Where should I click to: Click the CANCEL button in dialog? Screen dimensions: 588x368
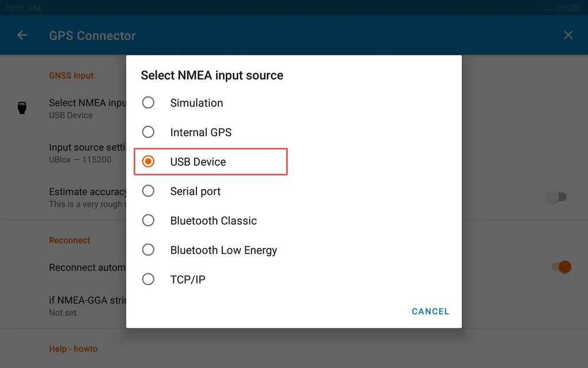point(431,311)
